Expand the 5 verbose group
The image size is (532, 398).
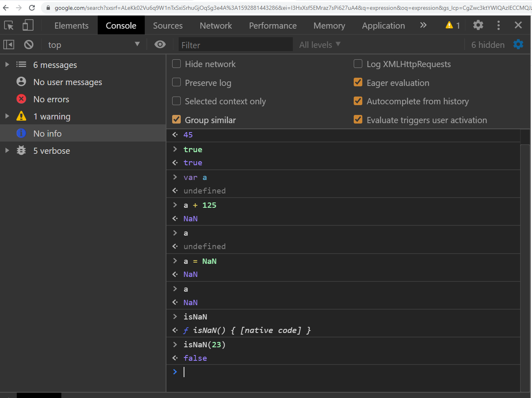tap(7, 151)
